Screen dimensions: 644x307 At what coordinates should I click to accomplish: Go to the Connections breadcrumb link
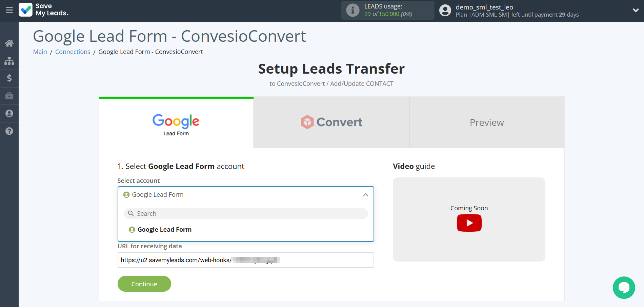[x=73, y=52]
